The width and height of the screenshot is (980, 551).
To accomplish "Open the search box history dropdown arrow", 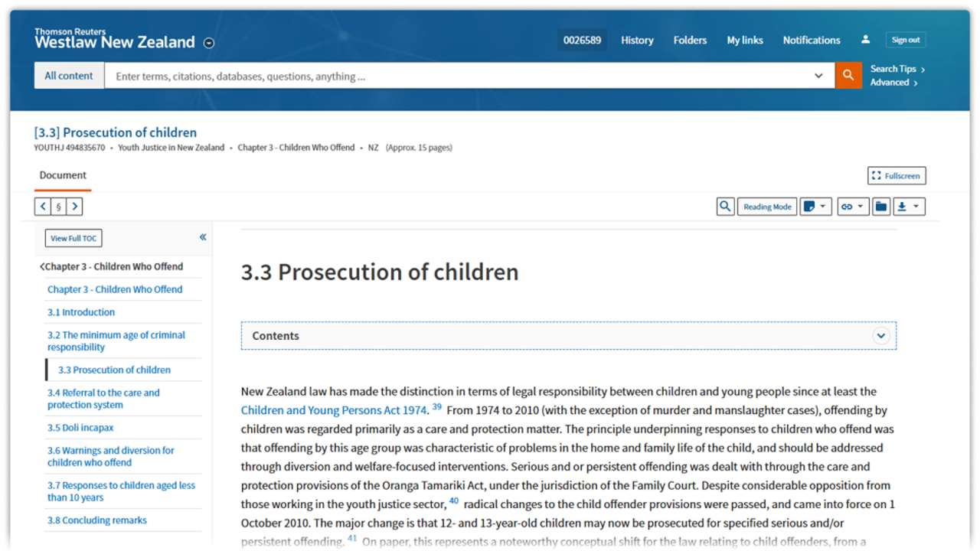I will point(818,76).
